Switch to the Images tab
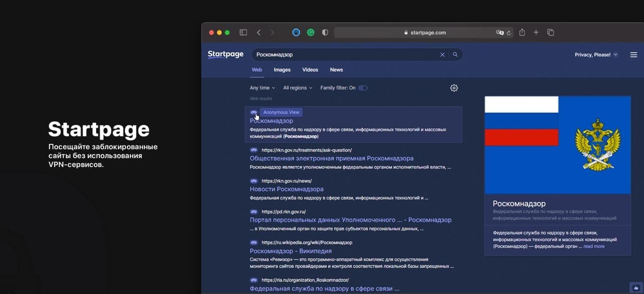This screenshot has width=644, height=294. (282, 69)
